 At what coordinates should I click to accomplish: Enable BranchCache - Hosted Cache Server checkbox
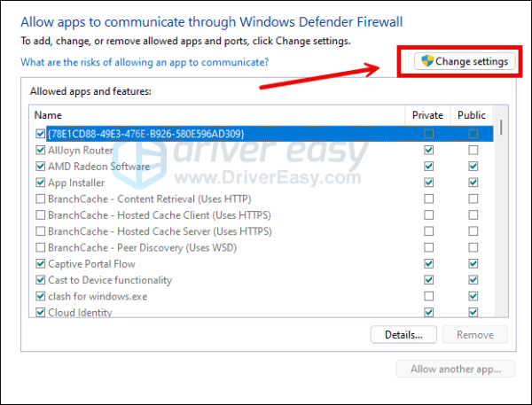[x=40, y=231]
